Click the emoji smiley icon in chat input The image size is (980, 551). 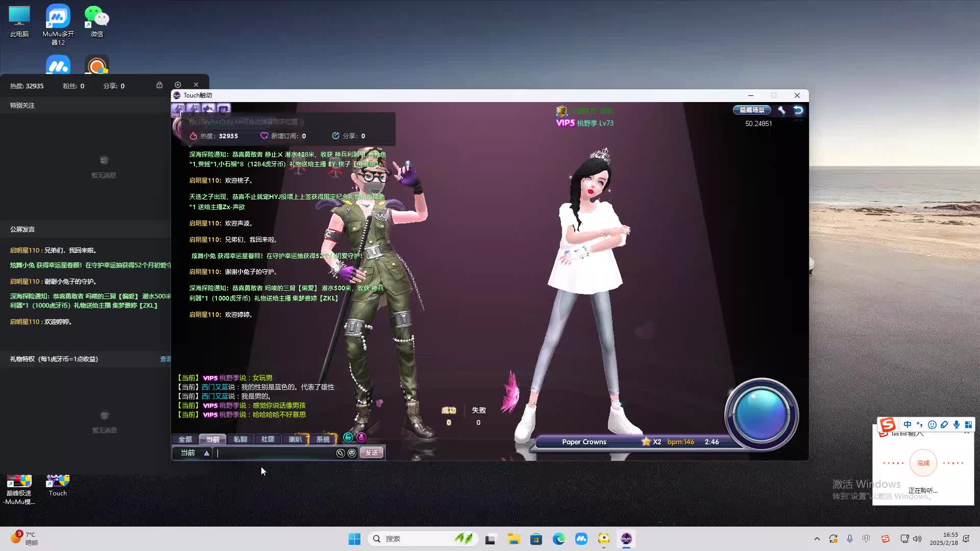(x=352, y=453)
